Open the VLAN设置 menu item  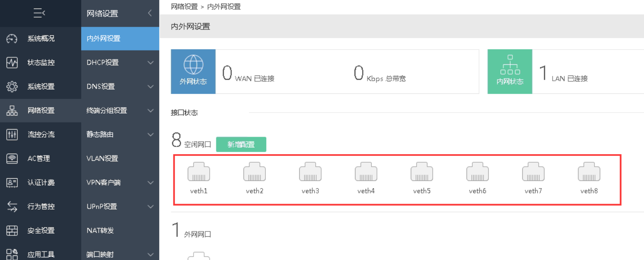(x=102, y=159)
